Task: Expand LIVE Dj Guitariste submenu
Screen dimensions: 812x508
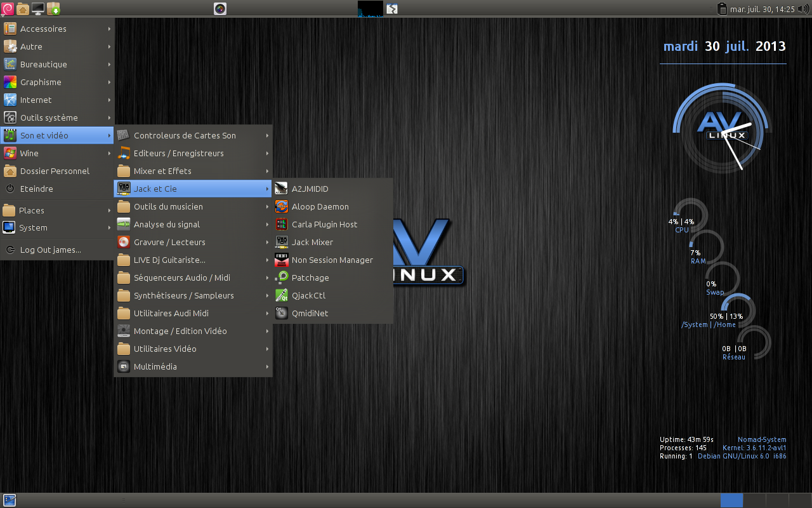Action: click(x=193, y=260)
